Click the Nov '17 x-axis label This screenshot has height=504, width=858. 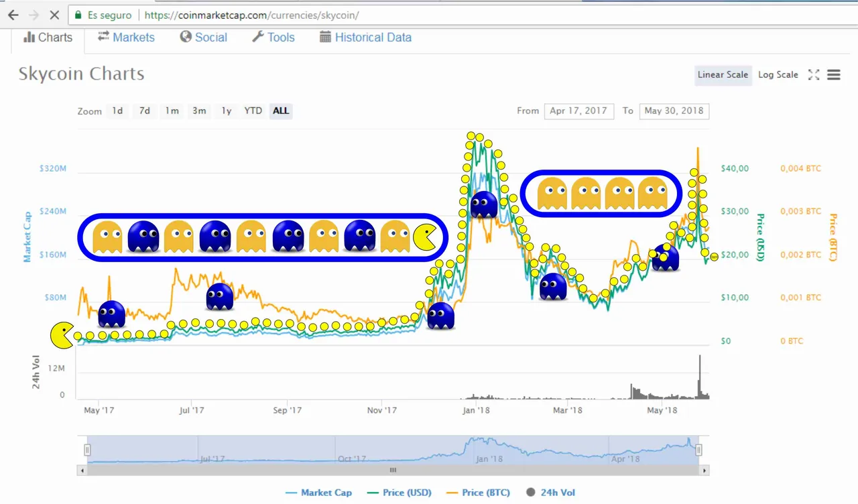coord(382,410)
